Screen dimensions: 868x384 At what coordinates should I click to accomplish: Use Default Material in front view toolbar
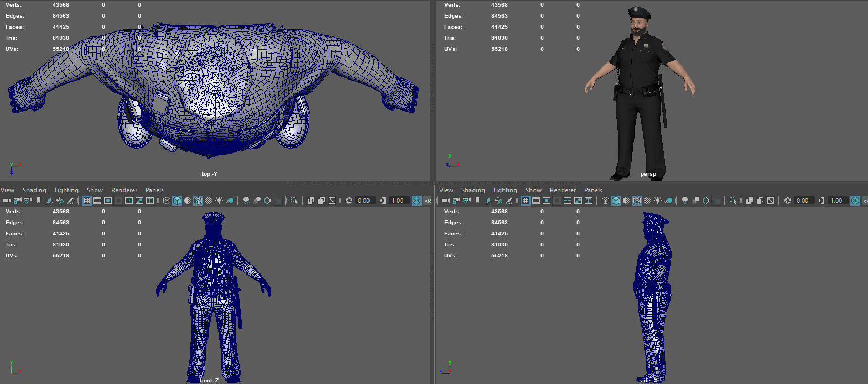188,201
